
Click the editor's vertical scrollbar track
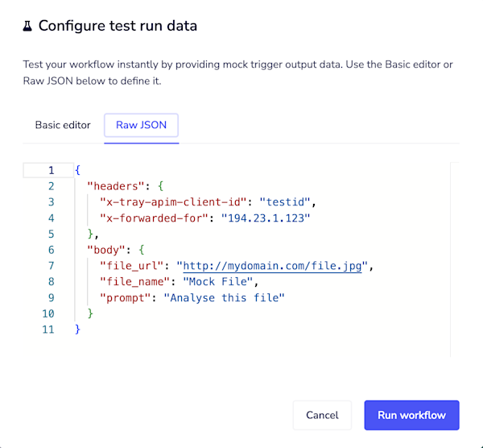click(x=455, y=258)
